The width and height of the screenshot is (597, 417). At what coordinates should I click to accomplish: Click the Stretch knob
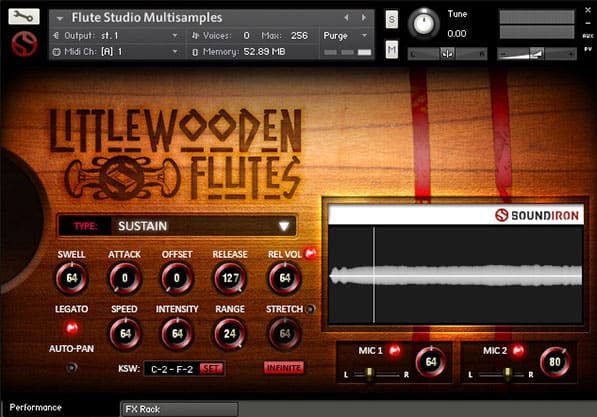click(x=285, y=334)
